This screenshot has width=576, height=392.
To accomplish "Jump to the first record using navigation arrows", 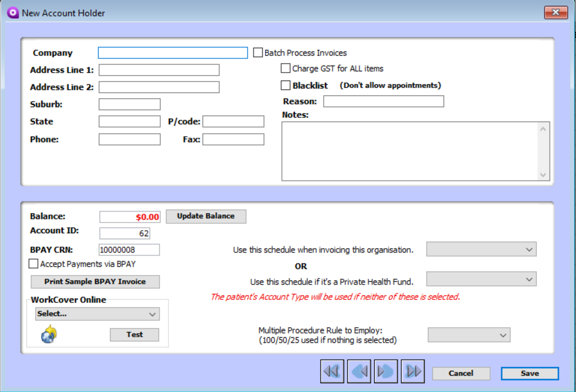I will point(332,371).
